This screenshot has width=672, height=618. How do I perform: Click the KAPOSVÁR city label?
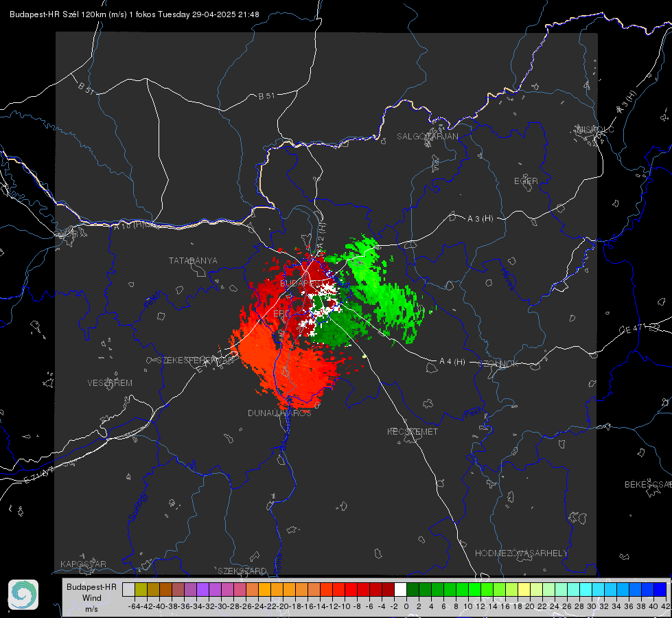(83, 564)
